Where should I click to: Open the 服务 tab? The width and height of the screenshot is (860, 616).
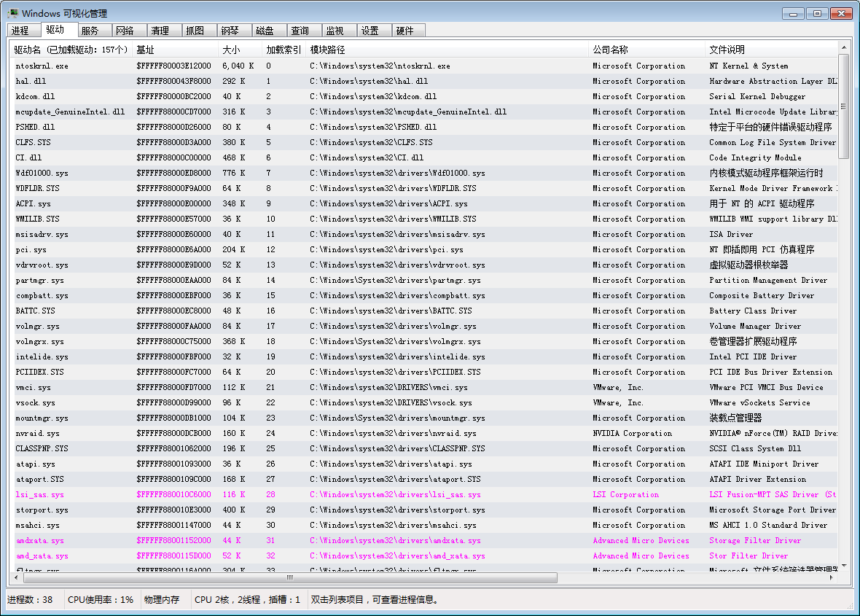[90, 31]
